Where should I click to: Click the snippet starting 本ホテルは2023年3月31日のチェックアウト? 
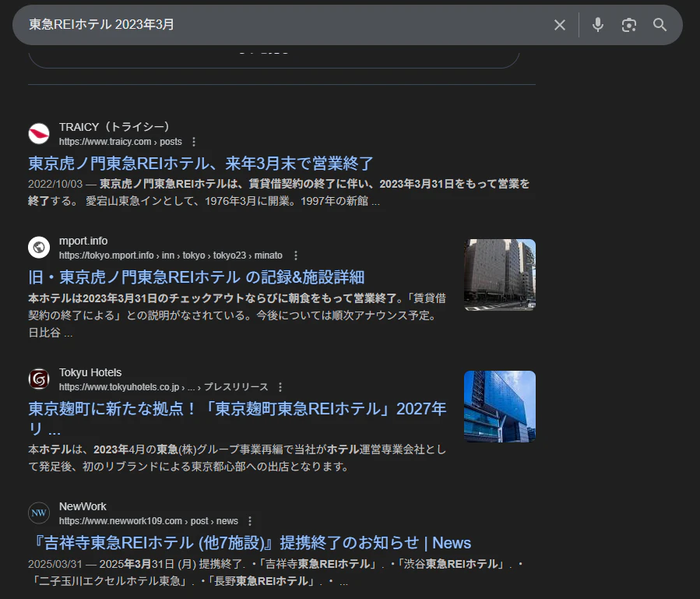tap(237, 315)
